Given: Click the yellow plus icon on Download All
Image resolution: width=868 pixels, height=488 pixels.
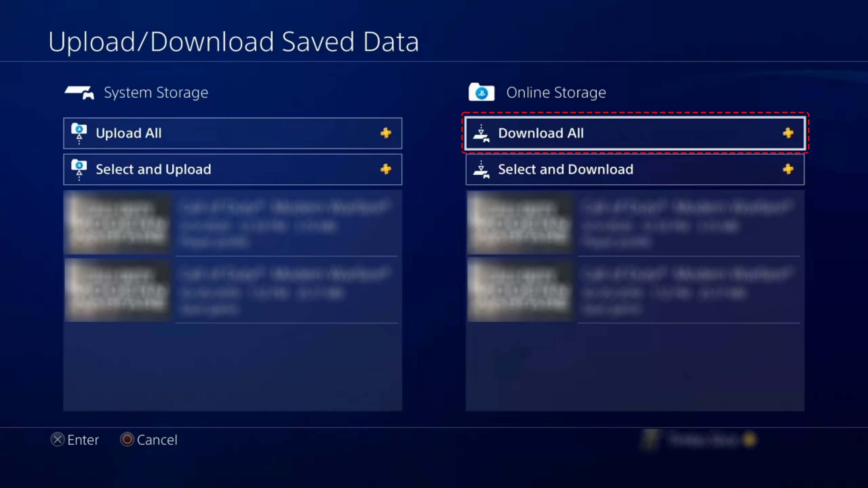Looking at the screenshot, I should tap(787, 132).
